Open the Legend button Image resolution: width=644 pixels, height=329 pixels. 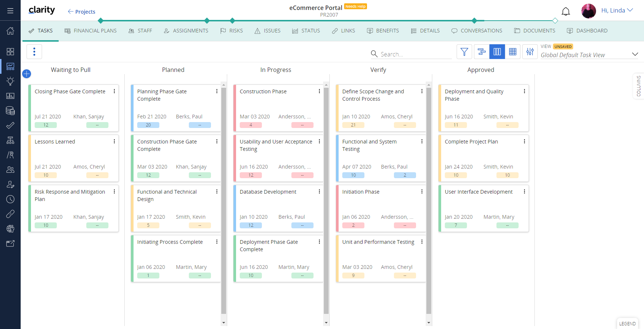point(627,323)
